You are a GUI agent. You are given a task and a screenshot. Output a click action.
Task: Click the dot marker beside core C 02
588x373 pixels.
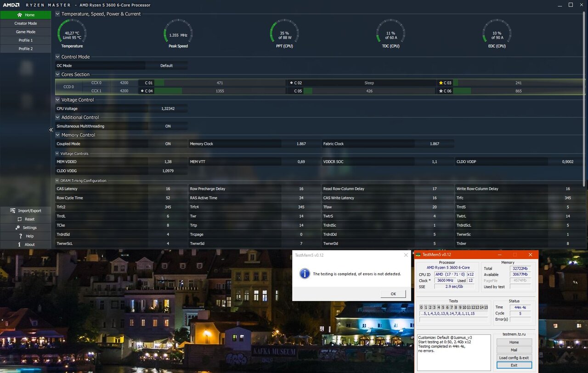(x=291, y=83)
